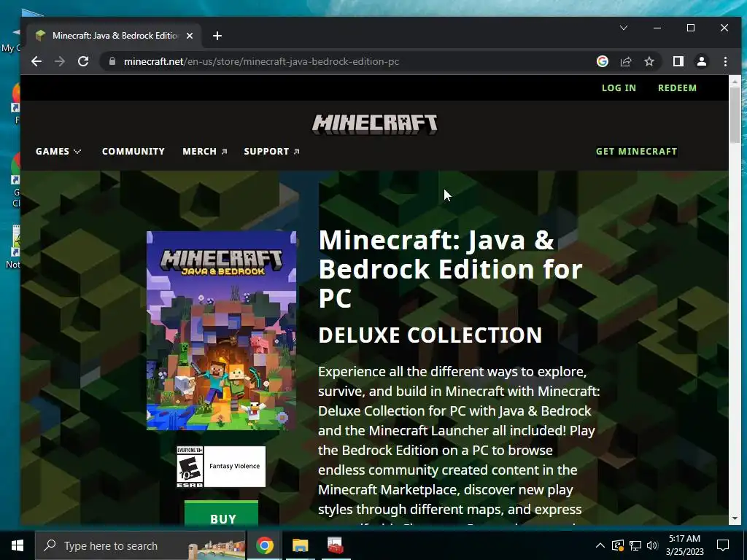Viewport: 747px width, 560px height.
Task: Reload the Minecraft store page
Action: 83,61
